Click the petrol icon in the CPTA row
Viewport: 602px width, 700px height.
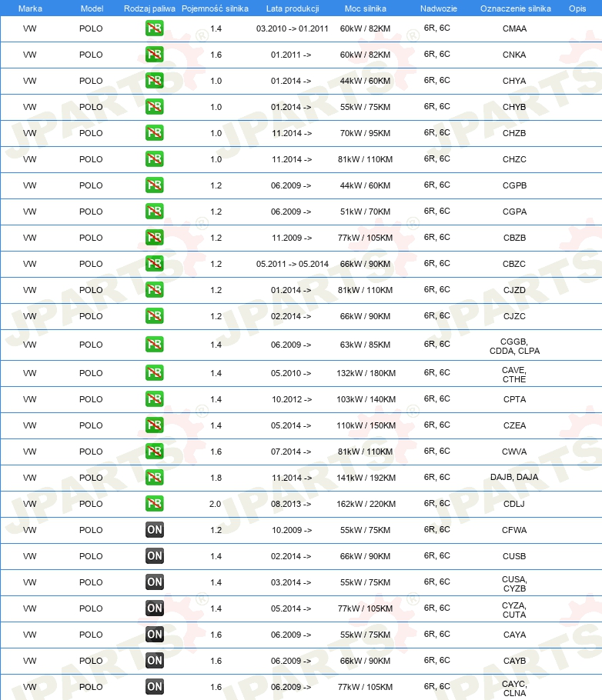pos(154,399)
